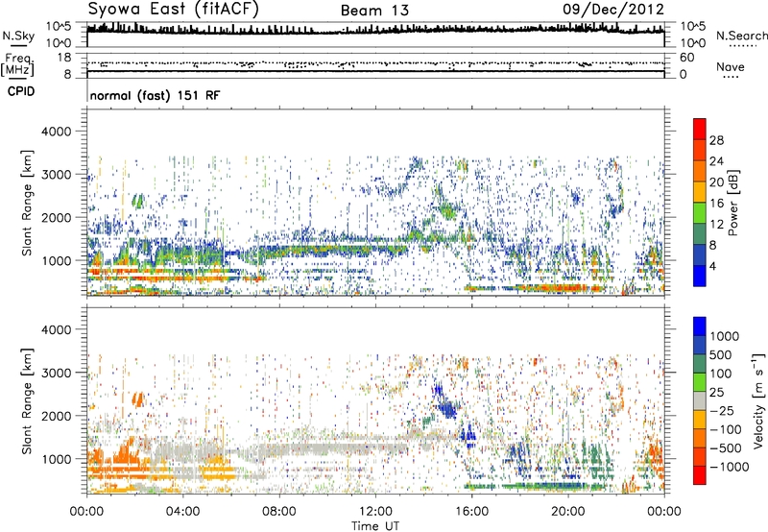Viewport: 768px width, 532px height.
Task: Click the "Nave" legend label
Action: pos(731,66)
